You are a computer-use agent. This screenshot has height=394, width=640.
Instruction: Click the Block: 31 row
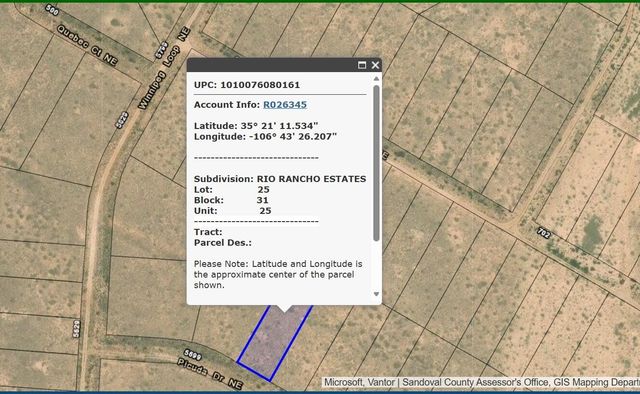231,200
